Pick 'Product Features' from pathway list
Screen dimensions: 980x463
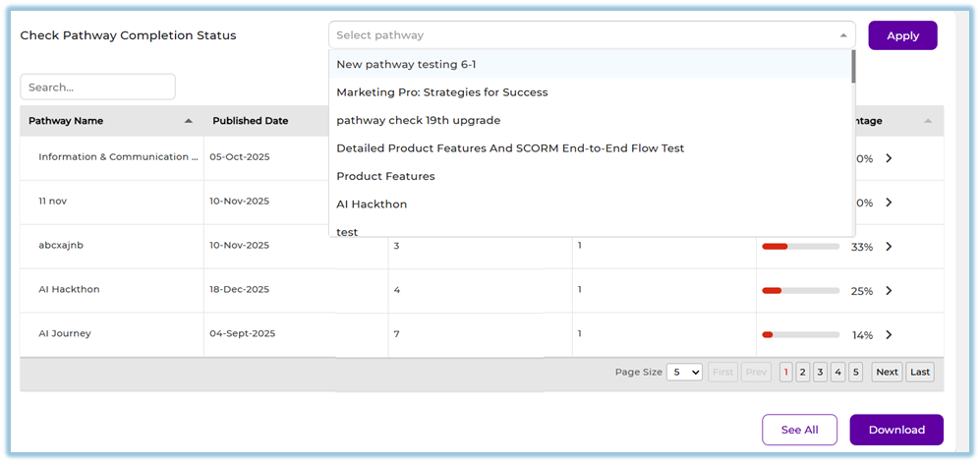(385, 177)
